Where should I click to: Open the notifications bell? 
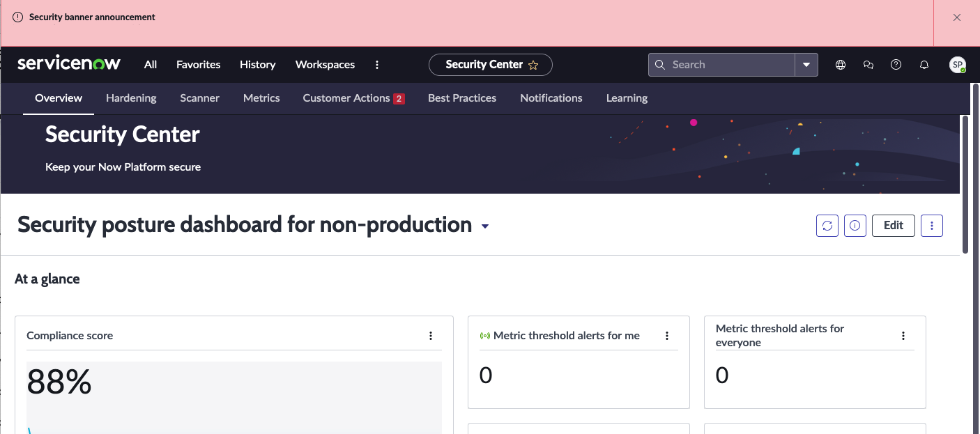click(x=924, y=65)
